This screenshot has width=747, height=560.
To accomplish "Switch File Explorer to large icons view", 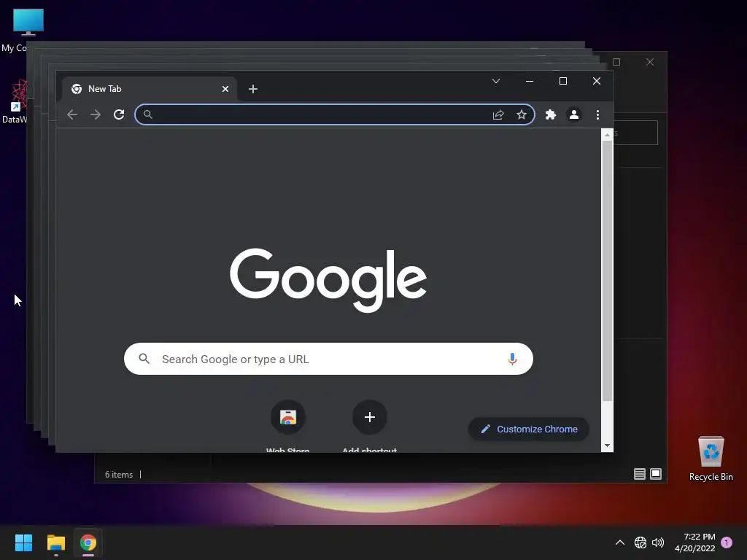I will pos(656,474).
